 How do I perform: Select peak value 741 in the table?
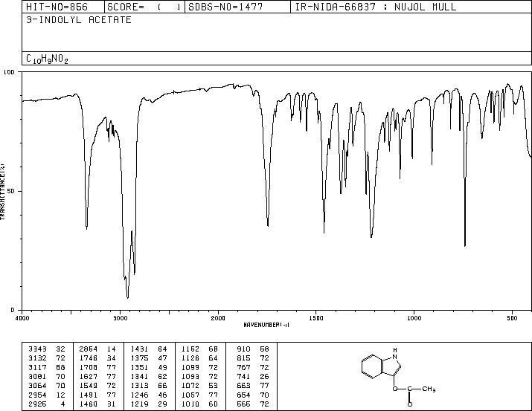click(x=243, y=376)
